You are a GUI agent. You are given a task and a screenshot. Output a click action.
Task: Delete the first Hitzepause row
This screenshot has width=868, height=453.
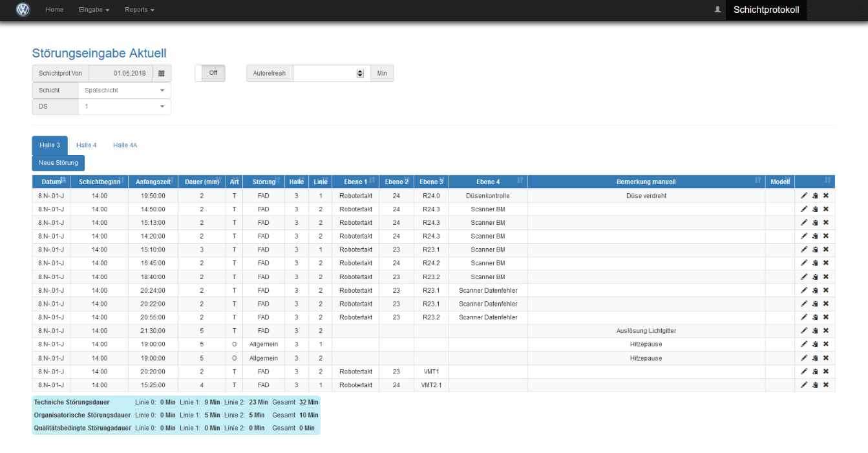coord(825,344)
